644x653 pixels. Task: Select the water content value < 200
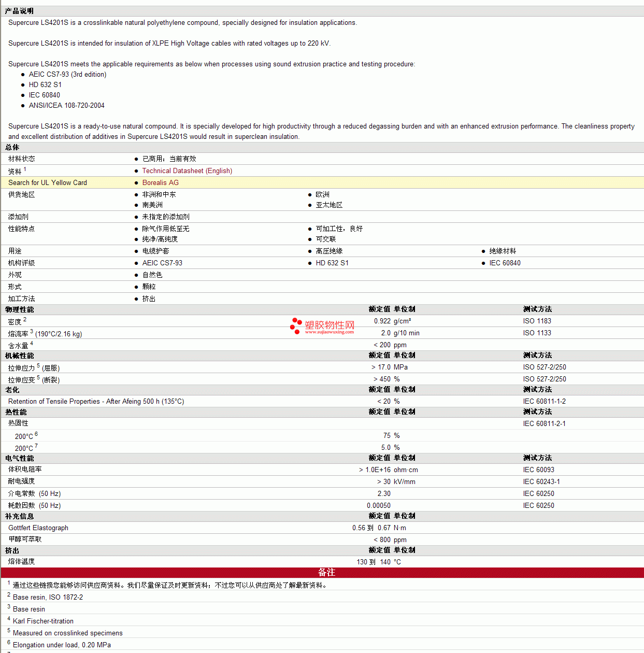click(x=382, y=345)
